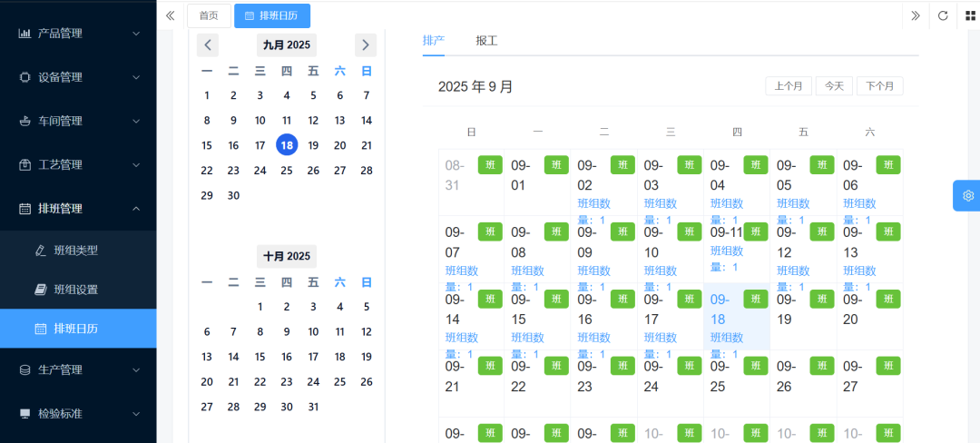The image size is (980, 443).
Task: Select date 25 in the 九月 2025 mini calendar
Action: coord(287,170)
